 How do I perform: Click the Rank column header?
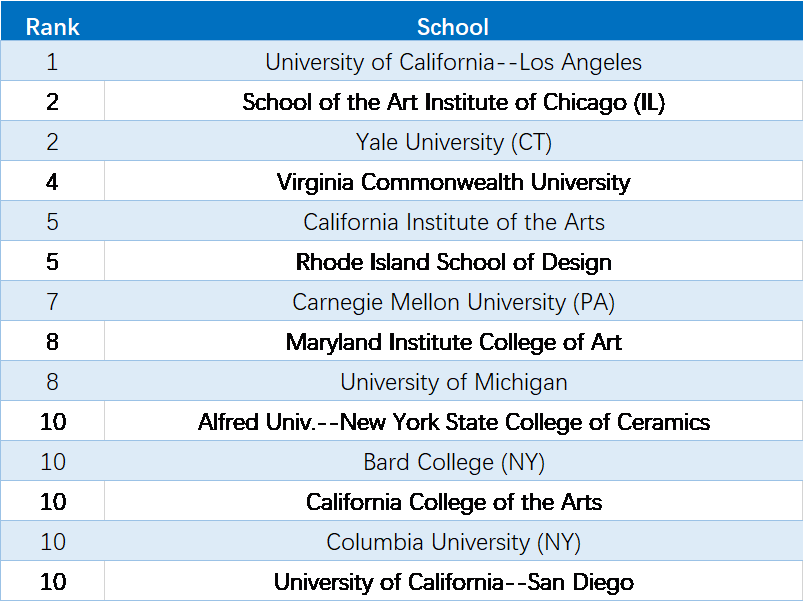[52, 26]
